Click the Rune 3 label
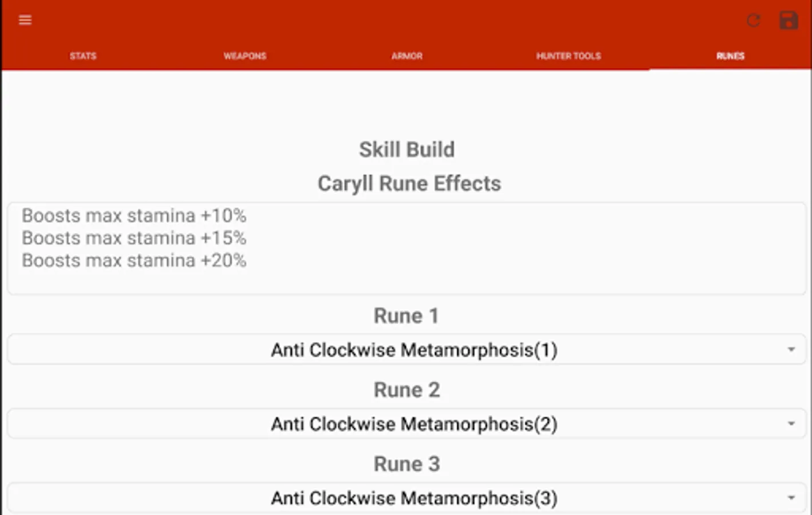Screen dimensions: 812x515 click(x=406, y=464)
